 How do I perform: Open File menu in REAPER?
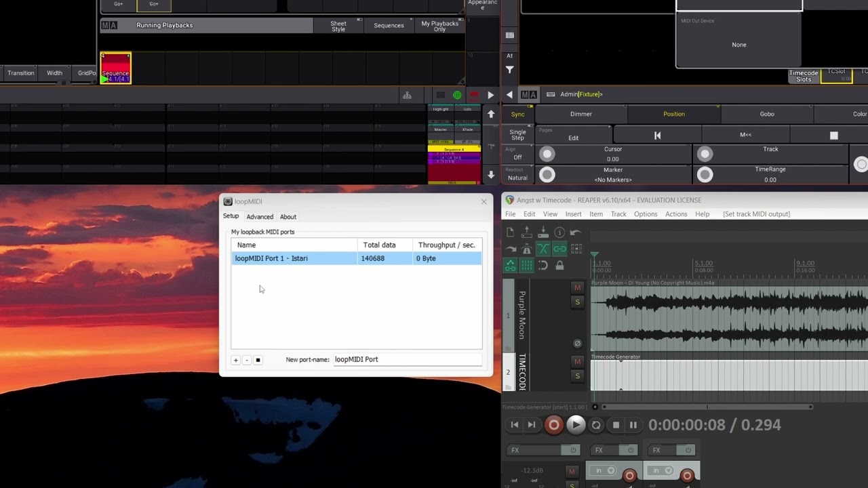tap(510, 214)
